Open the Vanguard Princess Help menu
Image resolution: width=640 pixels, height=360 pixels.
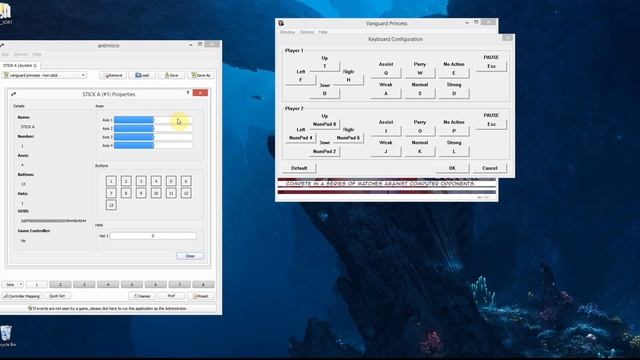tap(323, 32)
